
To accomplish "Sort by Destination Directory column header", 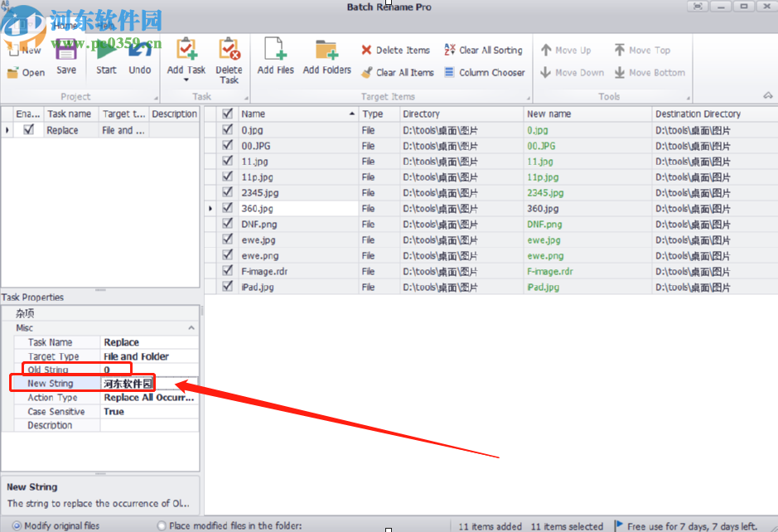I will click(714, 114).
